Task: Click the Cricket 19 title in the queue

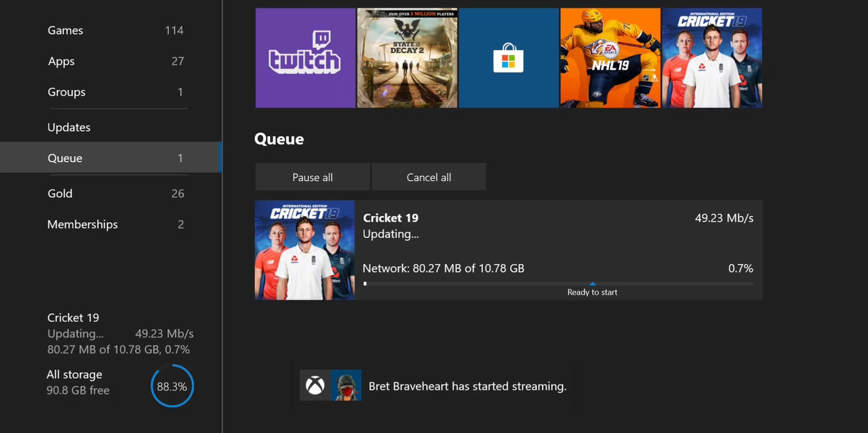Action: point(391,218)
